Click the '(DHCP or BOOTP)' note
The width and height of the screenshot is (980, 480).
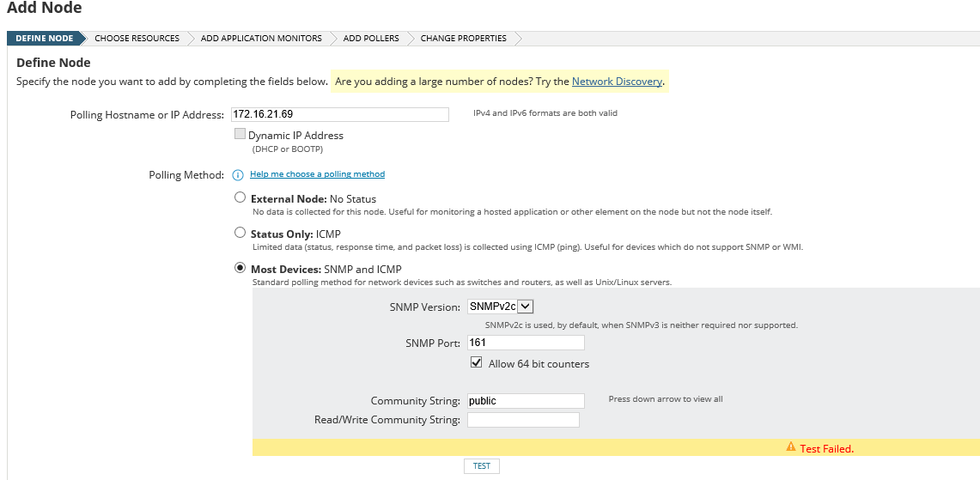coord(288,149)
